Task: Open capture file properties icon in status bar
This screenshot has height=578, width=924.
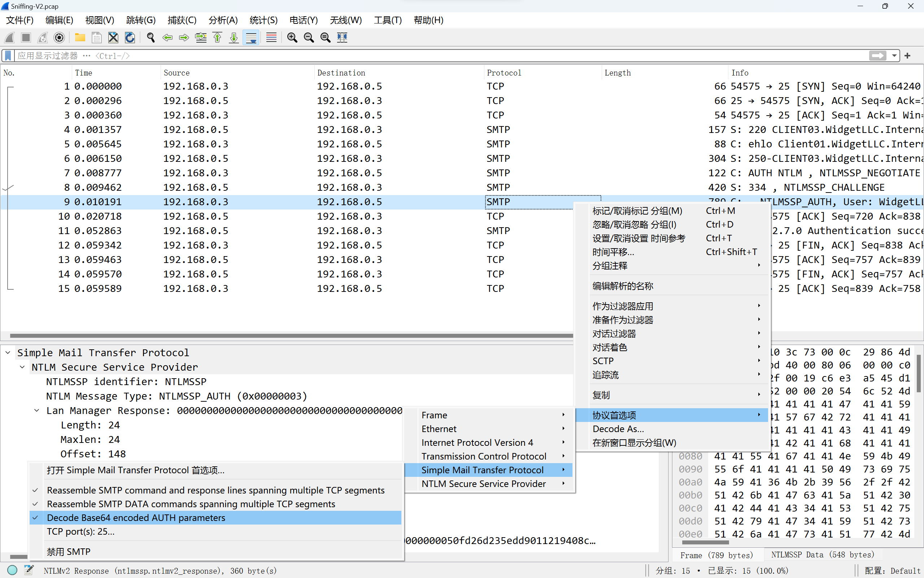Action: click(29, 570)
